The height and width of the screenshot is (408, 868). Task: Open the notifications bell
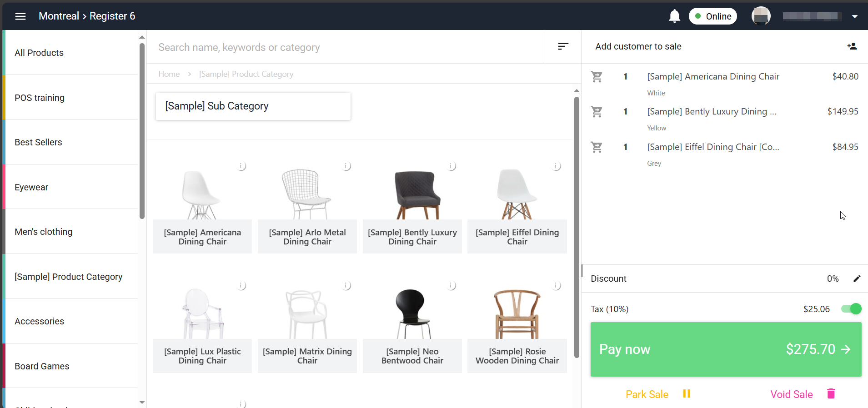coord(674,16)
